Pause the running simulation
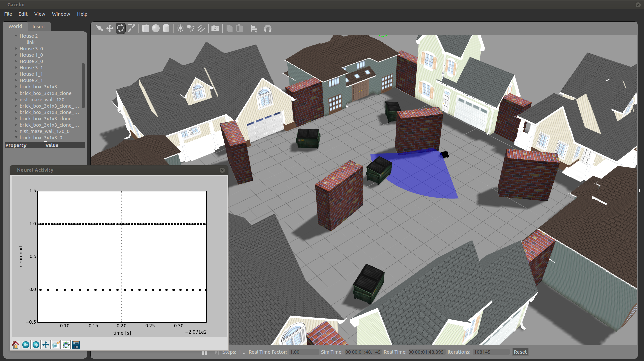Screen dimensions: 644x361 pos(204,352)
